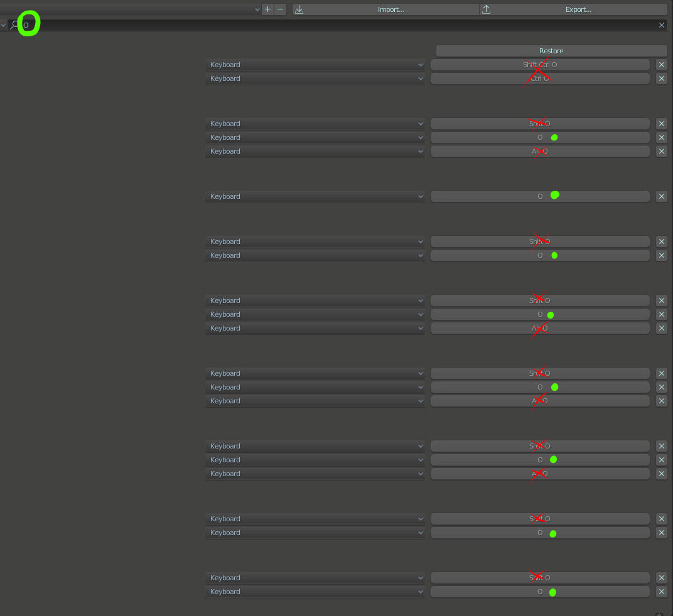Screen dimensions: 673x616
Task: Remove the Shift Ctrl O keymap item
Action: (x=662, y=65)
